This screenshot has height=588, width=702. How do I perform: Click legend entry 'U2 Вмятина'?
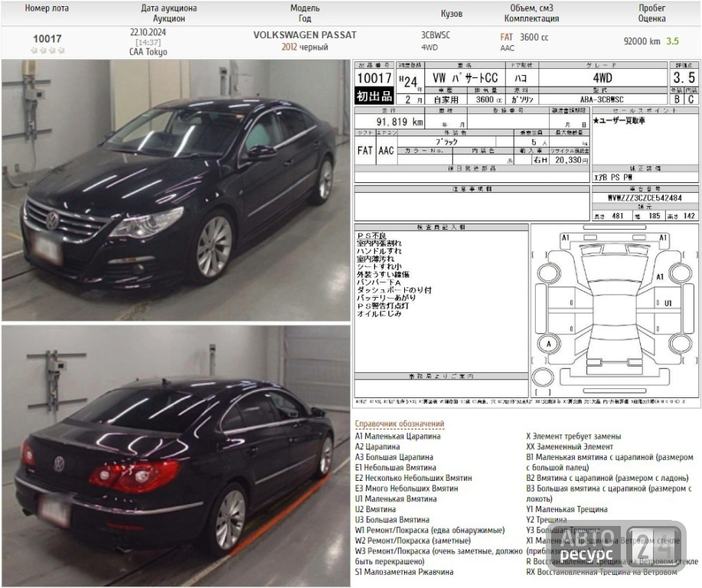point(376,509)
